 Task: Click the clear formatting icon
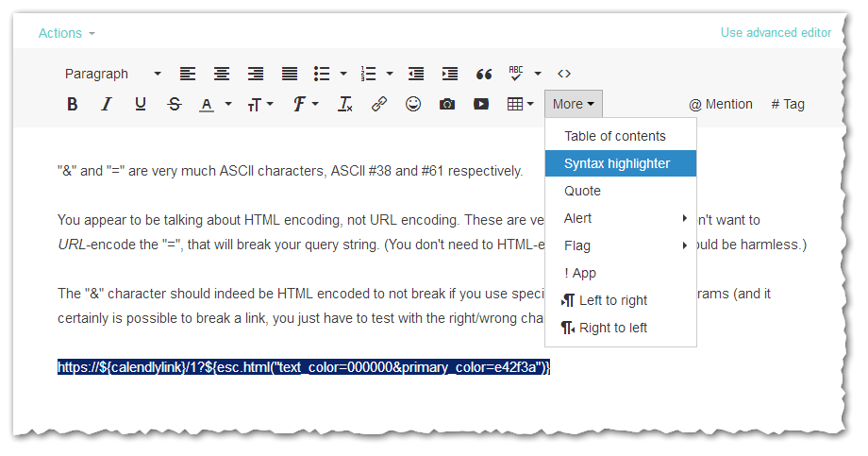pos(345,105)
